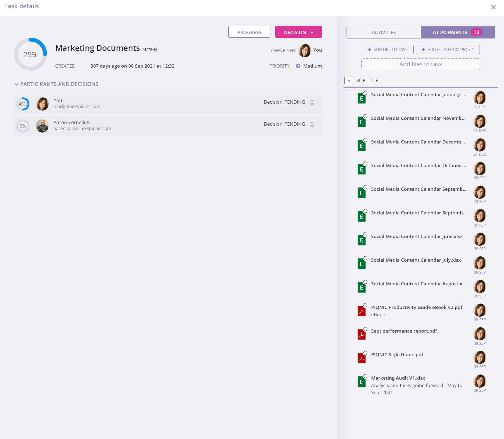504x439 pixels.
Task: Click the Add files to task drop zone
Action: (420, 64)
